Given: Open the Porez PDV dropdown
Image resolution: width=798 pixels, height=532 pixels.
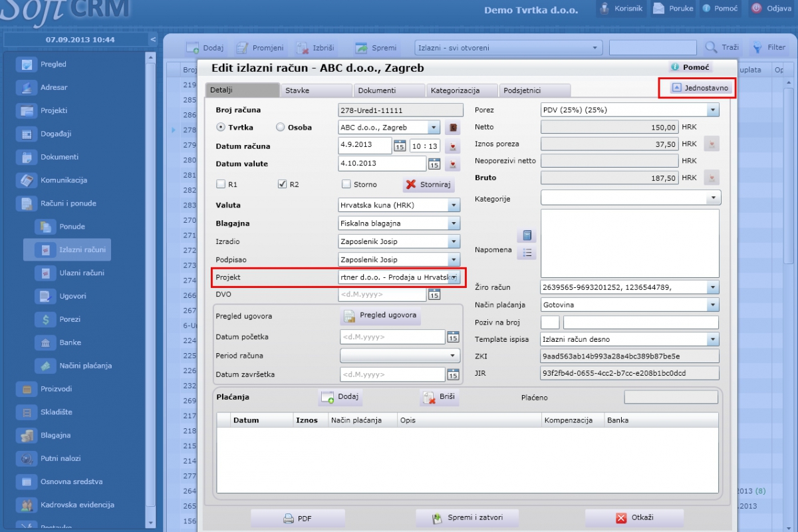Looking at the screenshot, I should pos(713,110).
